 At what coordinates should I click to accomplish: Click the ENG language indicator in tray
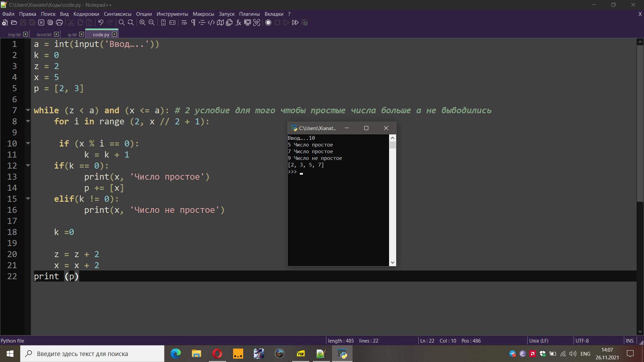pyautogui.click(x=585, y=354)
